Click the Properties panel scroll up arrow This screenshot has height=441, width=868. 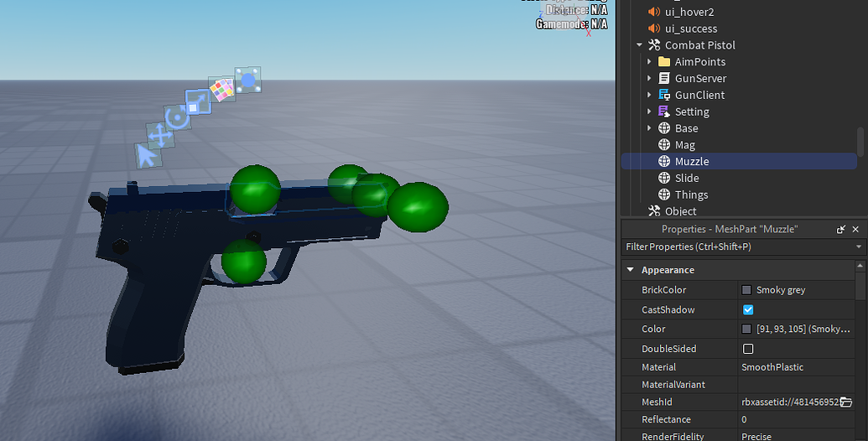tap(860, 266)
